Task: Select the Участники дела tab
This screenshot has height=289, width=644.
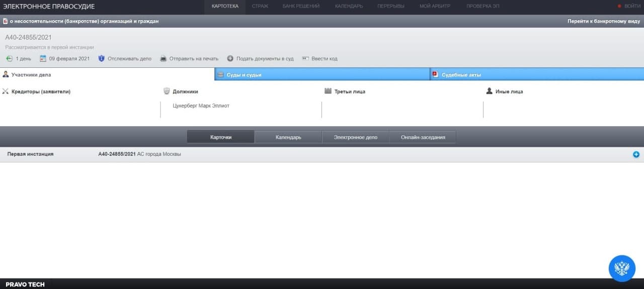Action: [x=107, y=75]
